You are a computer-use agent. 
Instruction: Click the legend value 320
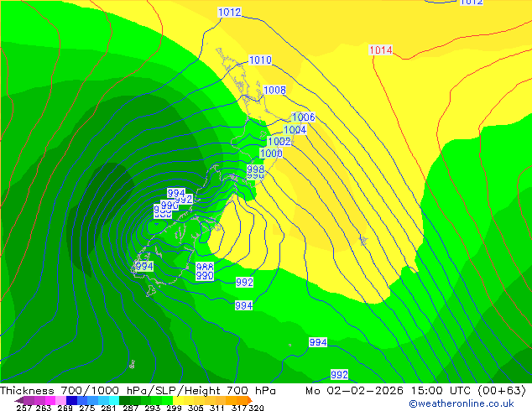coord(256,408)
